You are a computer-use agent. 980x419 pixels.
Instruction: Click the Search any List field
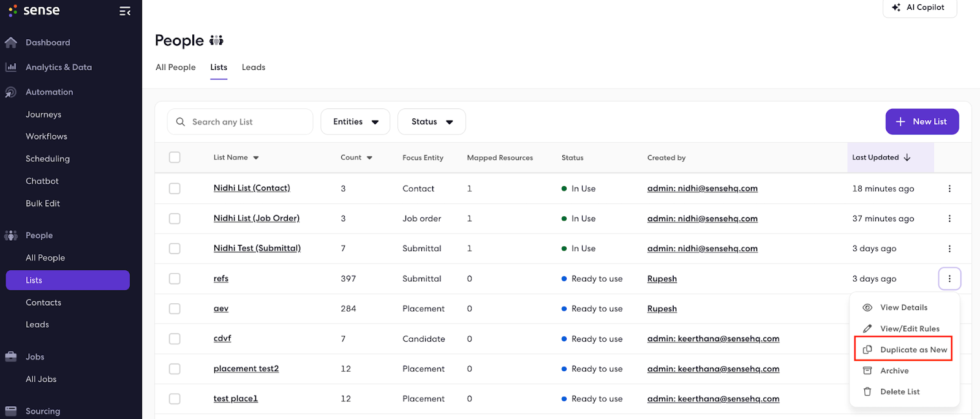(240, 122)
